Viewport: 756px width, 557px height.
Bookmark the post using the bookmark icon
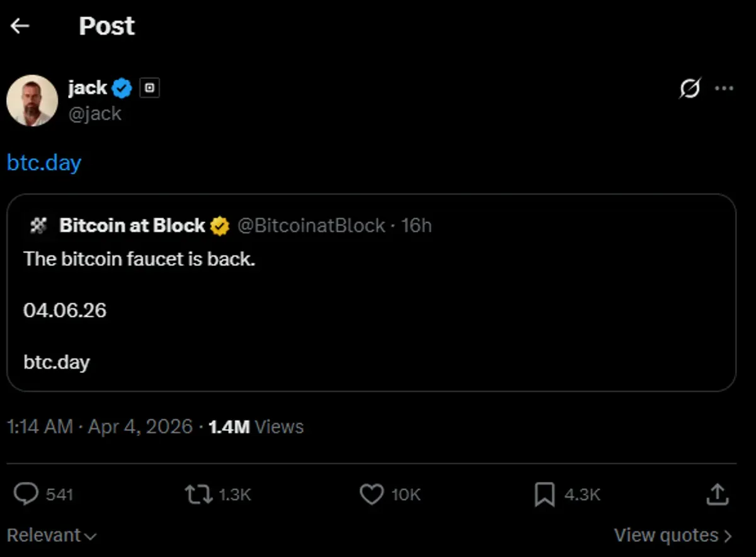[546, 494]
